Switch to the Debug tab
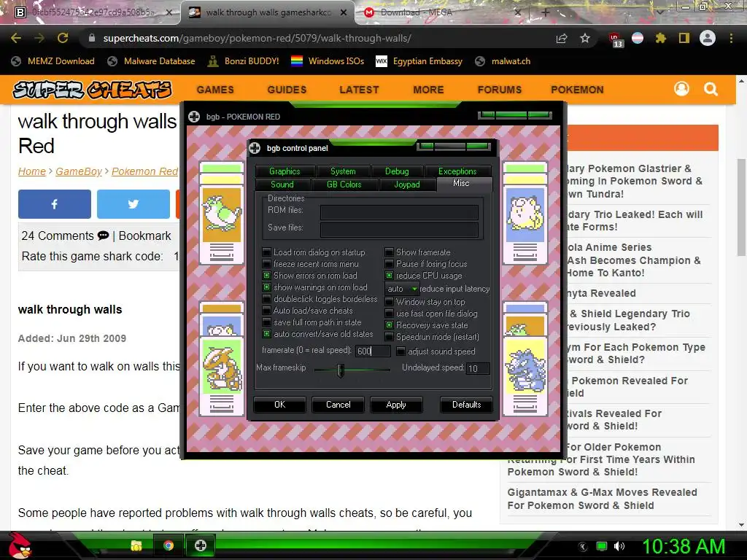Viewport: 747px width, 560px height. 397,171
